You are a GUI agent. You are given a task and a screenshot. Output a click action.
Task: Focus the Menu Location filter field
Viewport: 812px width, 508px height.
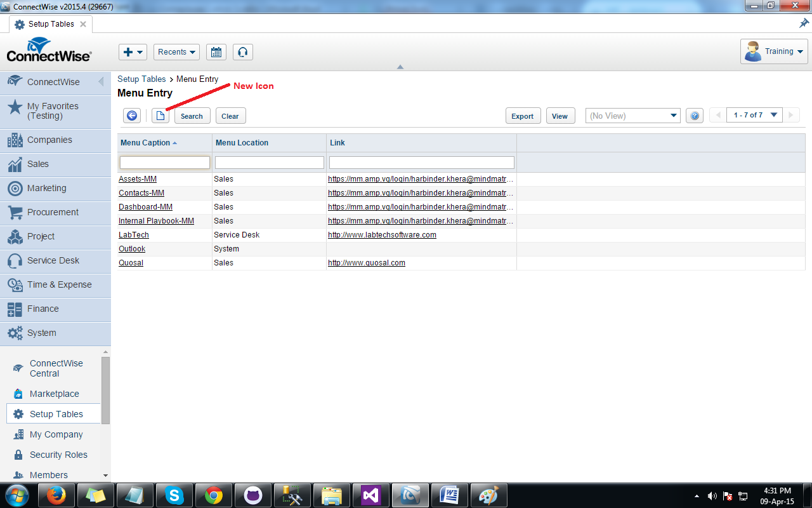click(270, 163)
